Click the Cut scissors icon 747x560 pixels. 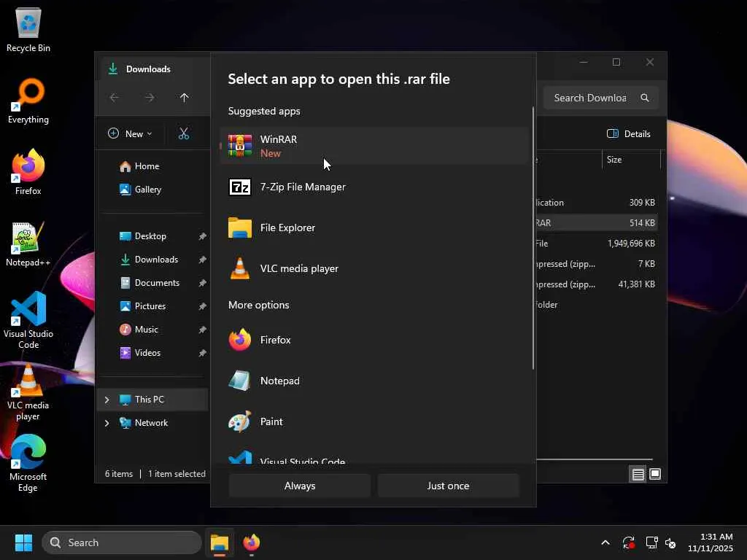[184, 134]
